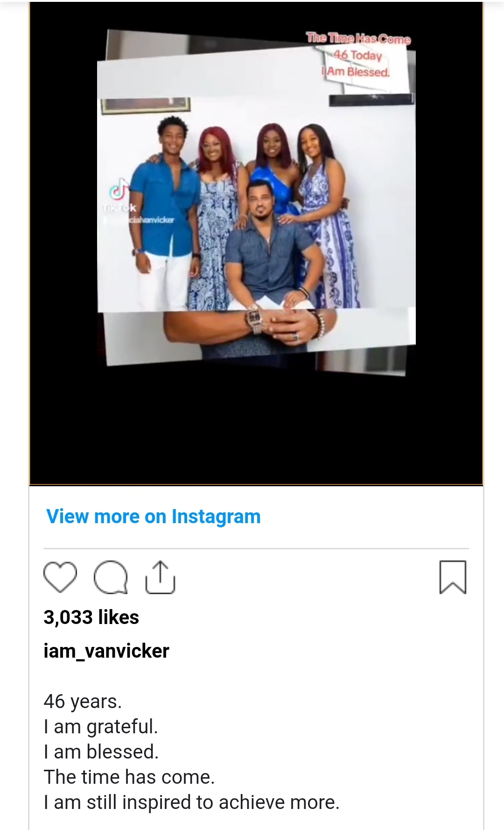Like the post with the heart icon
Viewport: 504px width, 830px height.
(60, 578)
